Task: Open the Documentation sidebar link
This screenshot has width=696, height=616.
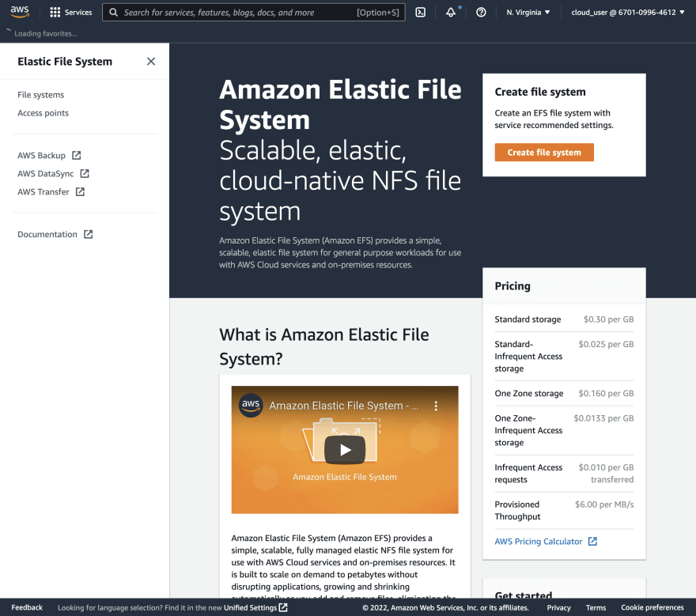Action: tap(47, 234)
